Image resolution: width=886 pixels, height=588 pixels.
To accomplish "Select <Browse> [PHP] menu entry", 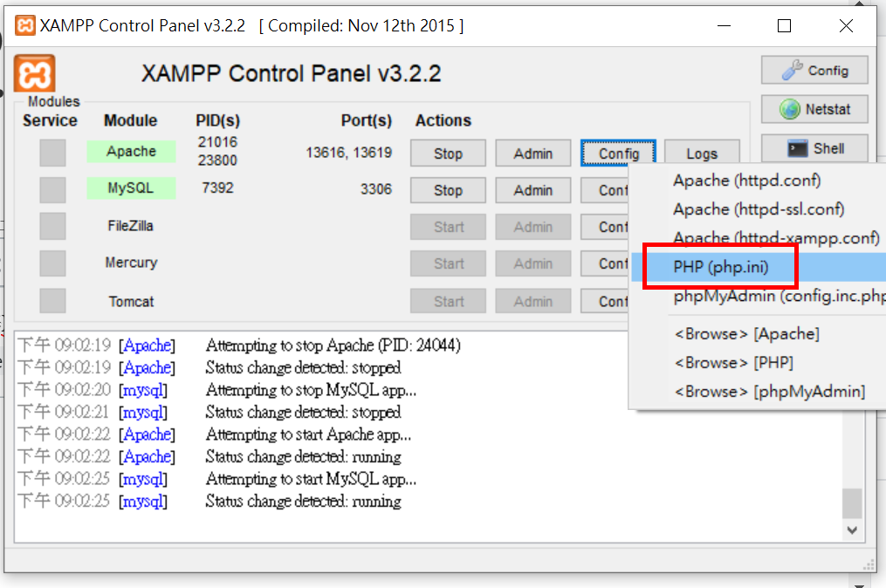I will [757, 363].
